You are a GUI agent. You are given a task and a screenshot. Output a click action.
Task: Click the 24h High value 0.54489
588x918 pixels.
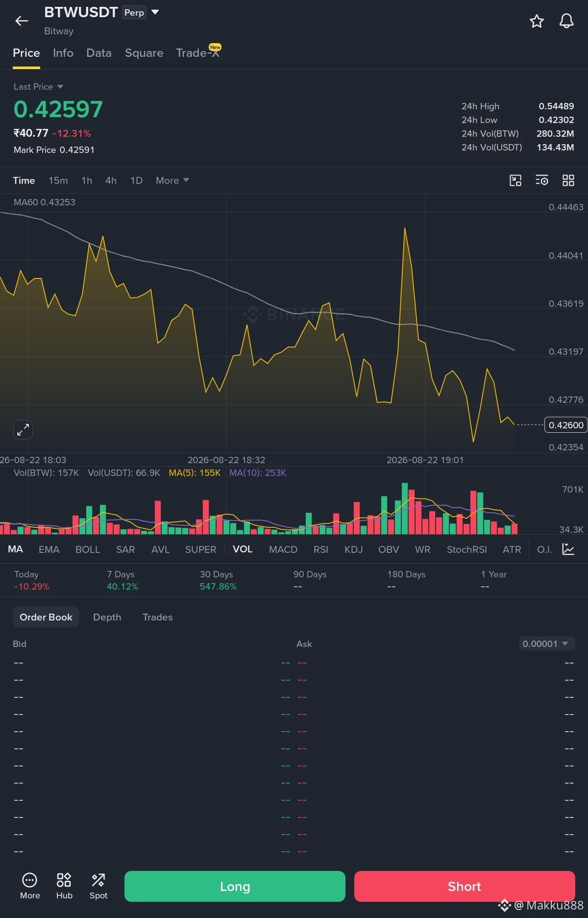click(x=556, y=106)
